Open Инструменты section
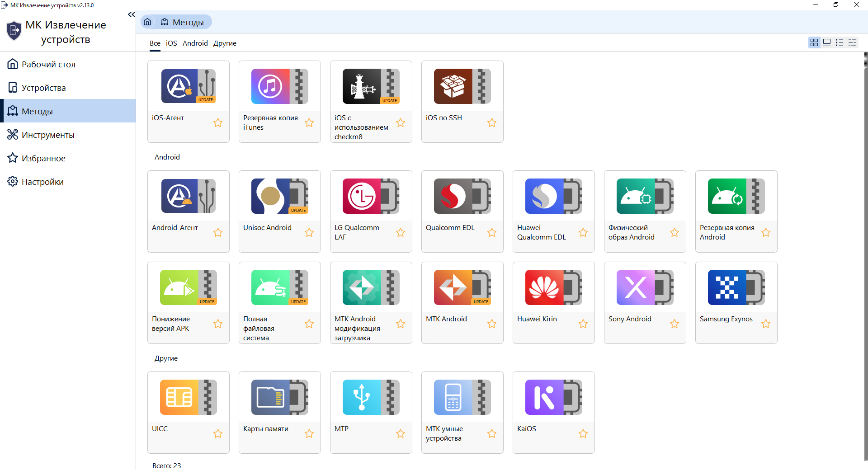868x470 pixels. click(68, 135)
